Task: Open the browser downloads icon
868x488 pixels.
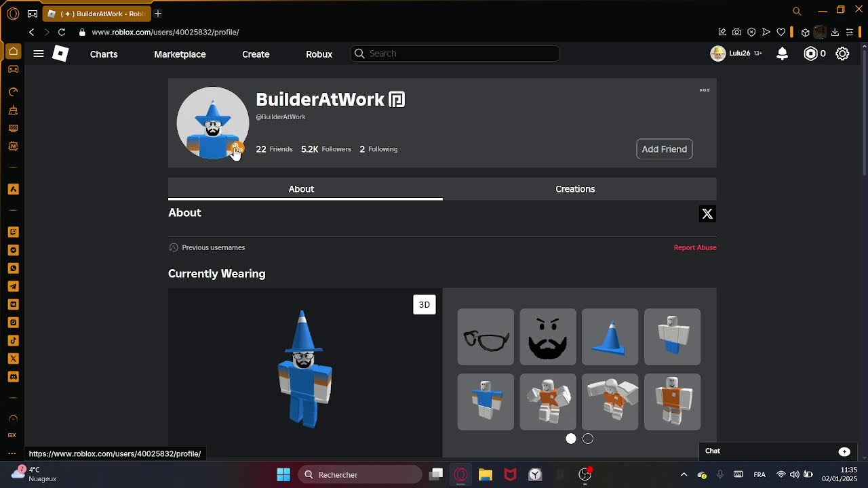Action: pyautogui.click(x=835, y=32)
